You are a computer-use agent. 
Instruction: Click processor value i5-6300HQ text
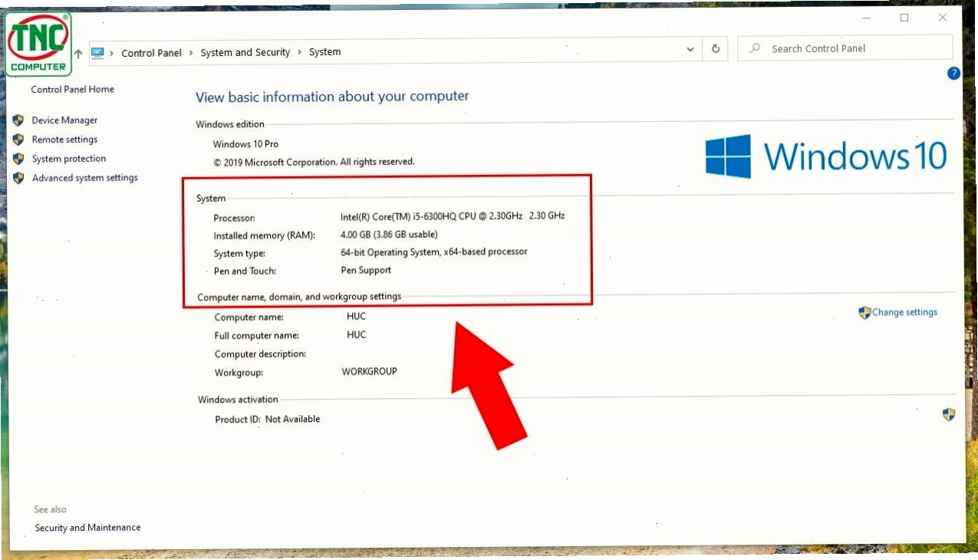(x=453, y=216)
